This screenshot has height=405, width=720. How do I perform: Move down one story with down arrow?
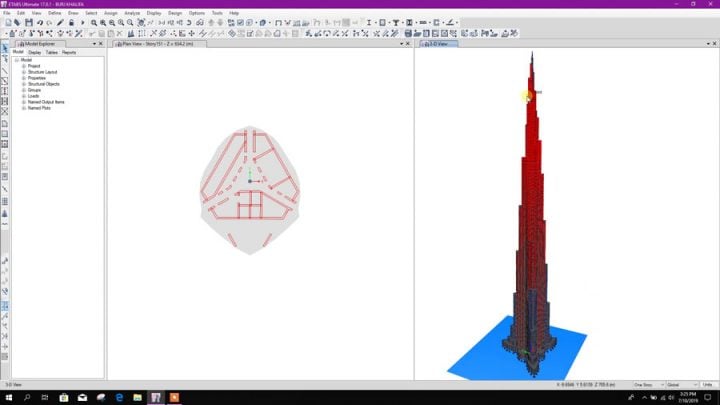[220, 22]
